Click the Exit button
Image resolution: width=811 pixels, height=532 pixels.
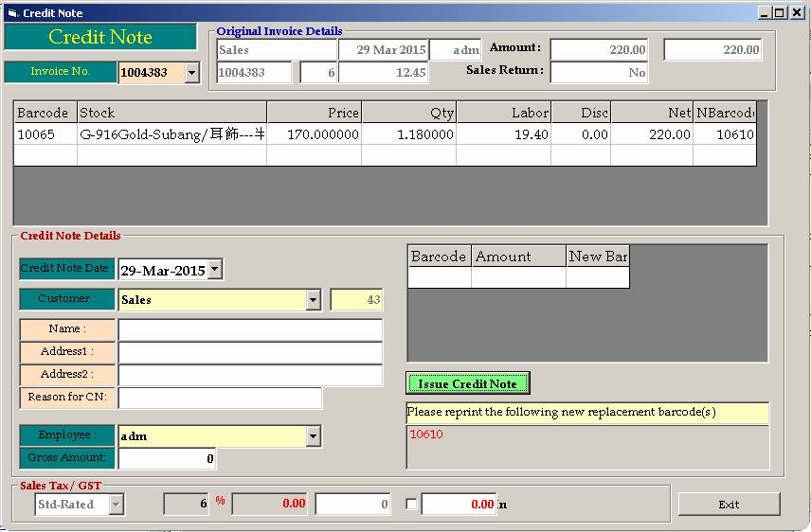[728, 504]
